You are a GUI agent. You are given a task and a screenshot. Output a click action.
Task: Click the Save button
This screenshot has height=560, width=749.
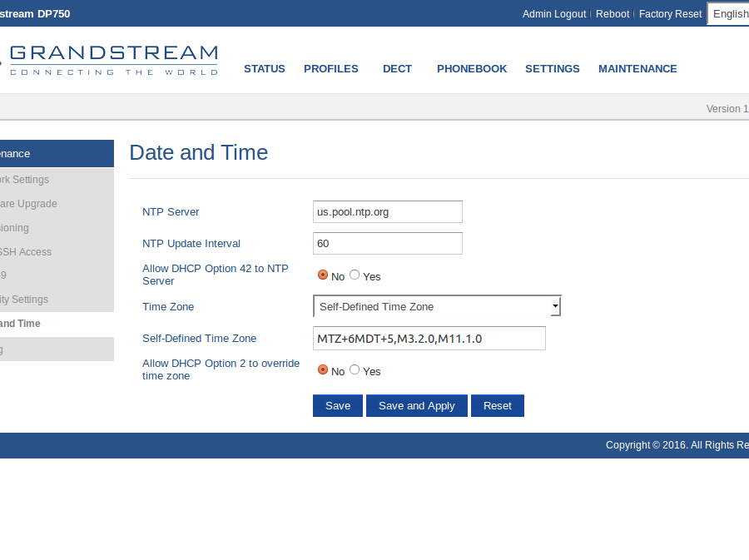pyautogui.click(x=338, y=406)
